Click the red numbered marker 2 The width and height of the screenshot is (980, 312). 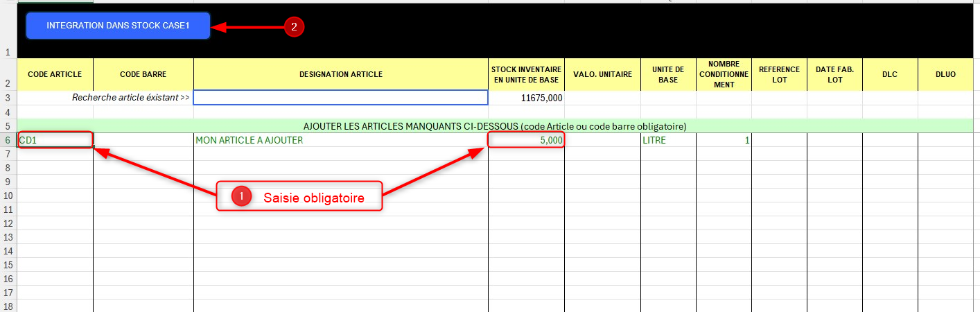pos(294,27)
